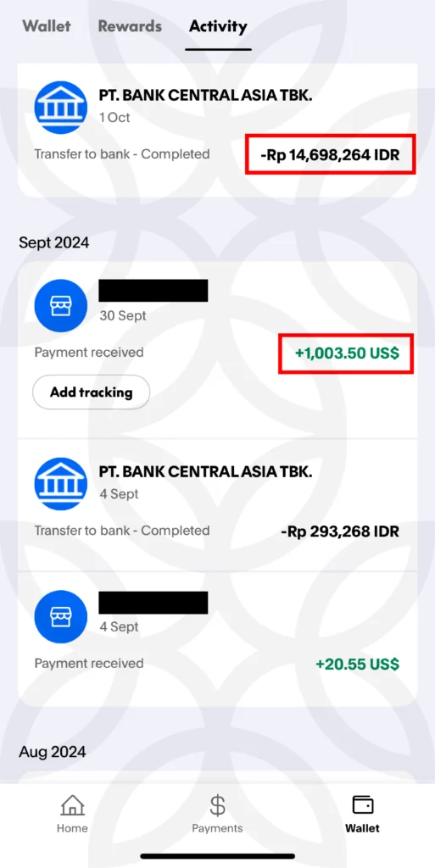Open the +20.55 US$ payment received amount
Image resolution: width=435 pixels, height=868 pixels.
(357, 664)
